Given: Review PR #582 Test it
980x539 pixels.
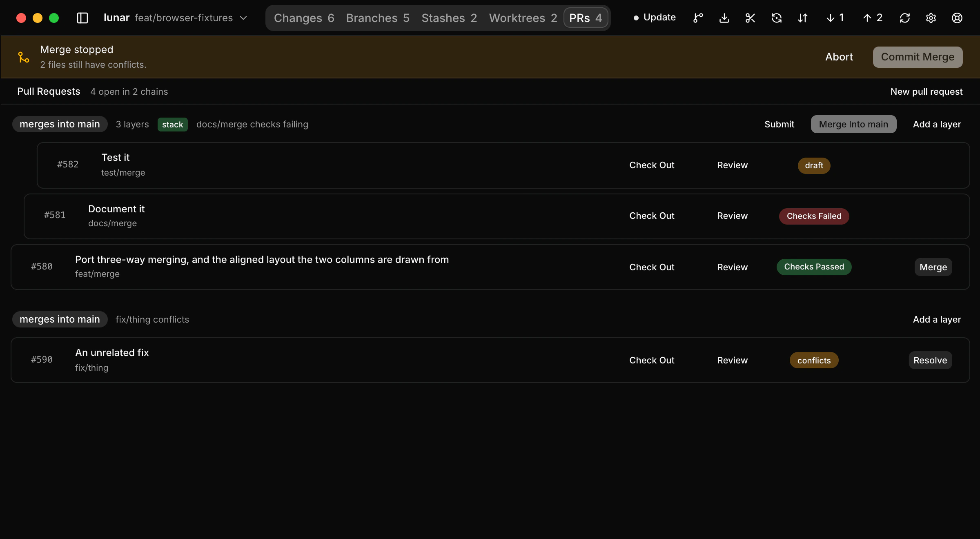Looking at the screenshot, I should click(733, 165).
